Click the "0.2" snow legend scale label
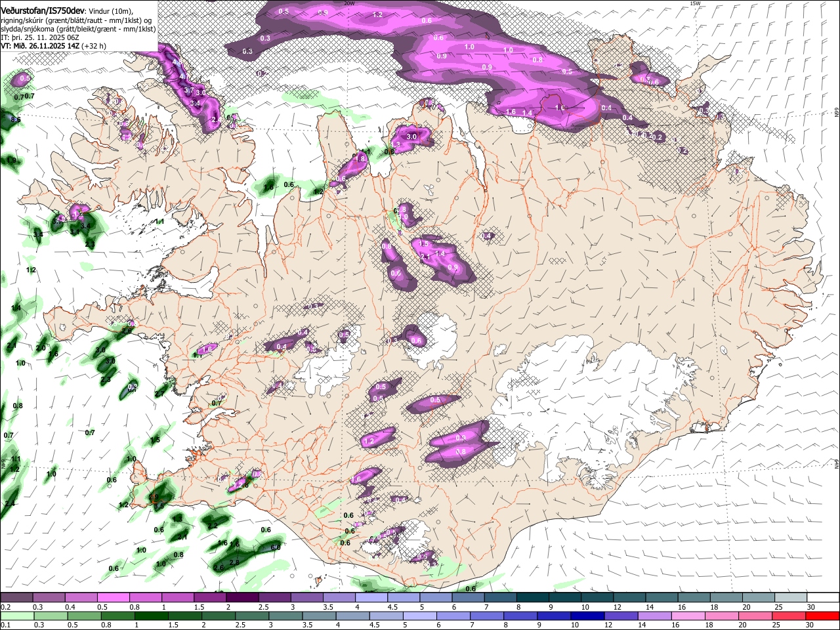 (x=5, y=607)
